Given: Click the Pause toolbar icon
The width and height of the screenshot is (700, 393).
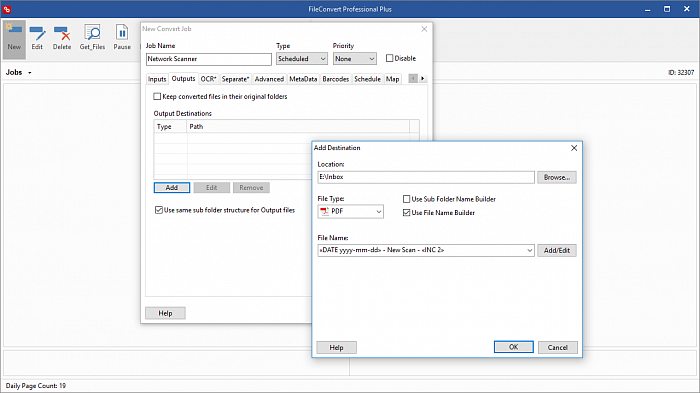Looking at the screenshot, I should 122,38.
